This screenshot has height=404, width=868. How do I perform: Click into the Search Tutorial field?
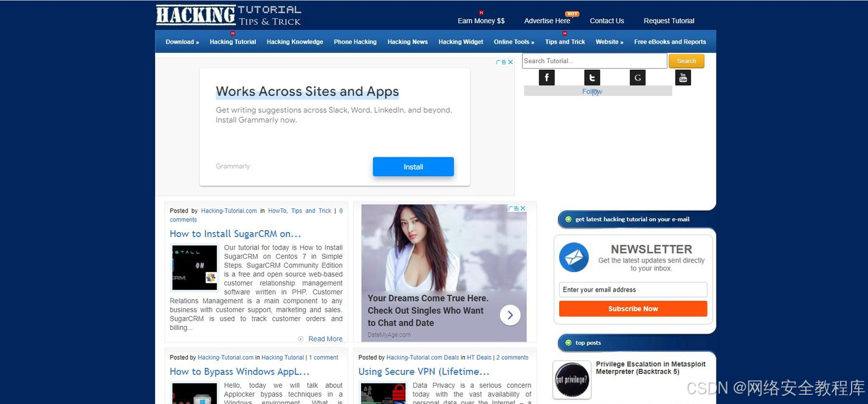(x=594, y=61)
